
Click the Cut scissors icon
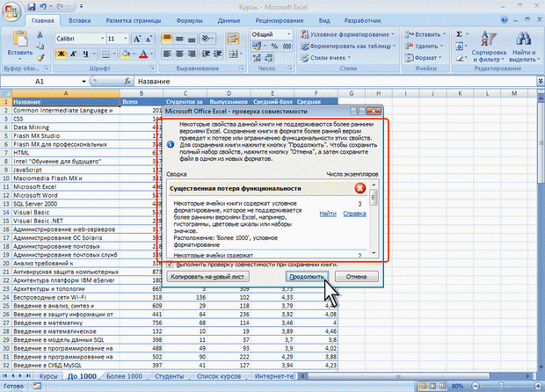click(40, 35)
